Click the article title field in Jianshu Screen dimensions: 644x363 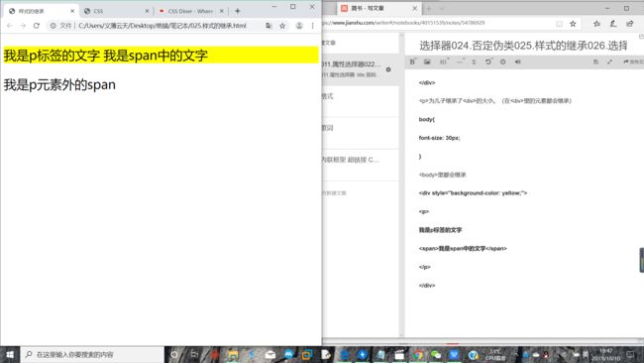click(524, 46)
